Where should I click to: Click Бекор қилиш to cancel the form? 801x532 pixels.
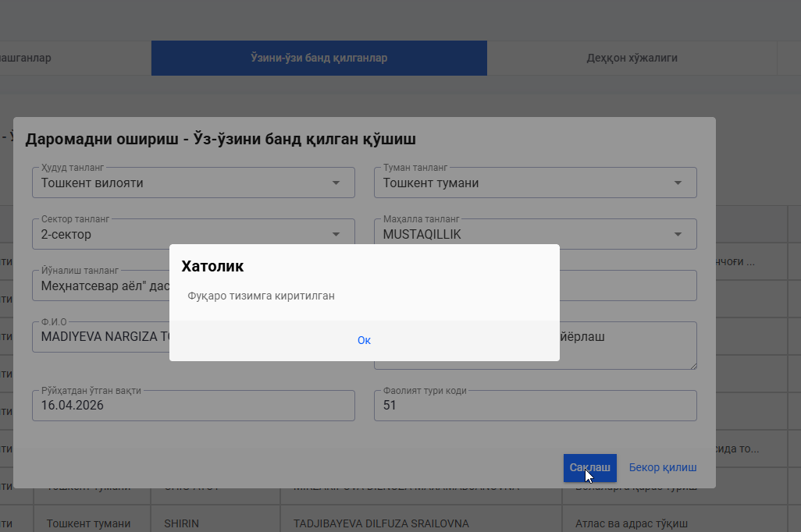[x=663, y=468]
